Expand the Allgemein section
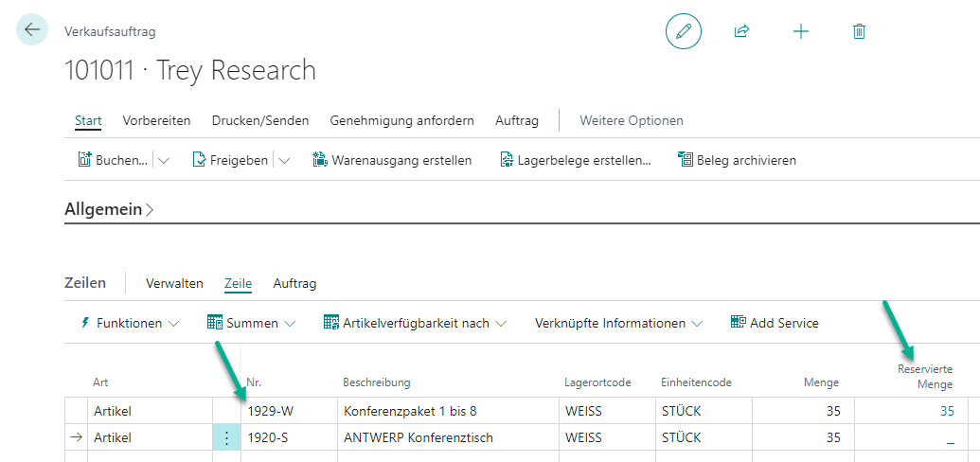The height and width of the screenshot is (462, 980). (x=110, y=209)
